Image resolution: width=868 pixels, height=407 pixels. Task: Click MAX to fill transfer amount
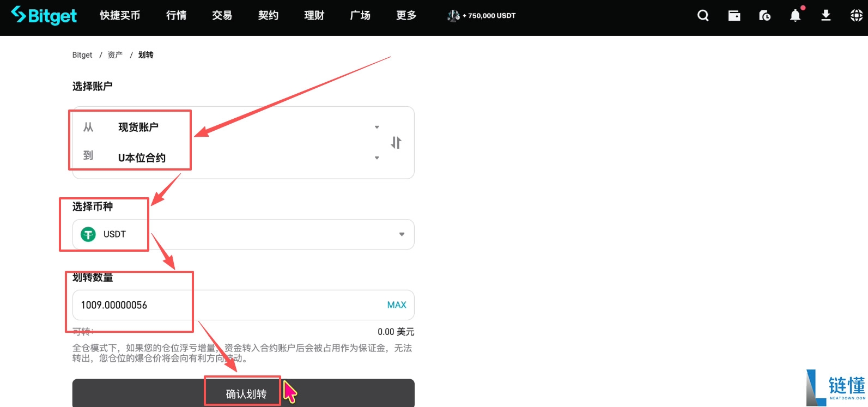coord(397,305)
